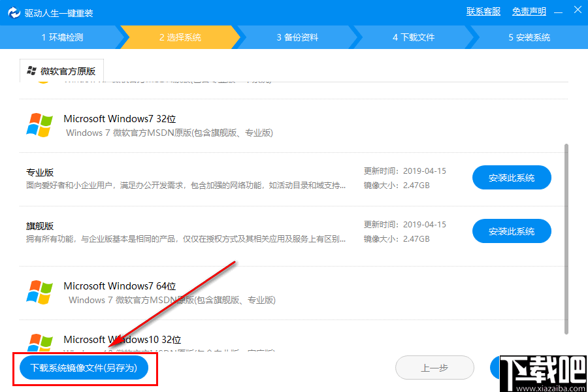
Task: Jump to step 5 安装系统
Action: coord(531,37)
